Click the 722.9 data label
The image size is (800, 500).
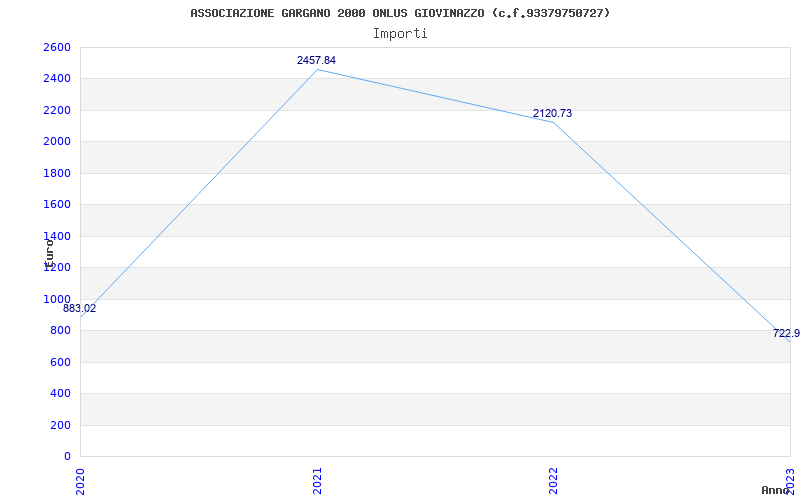pos(786,333)
